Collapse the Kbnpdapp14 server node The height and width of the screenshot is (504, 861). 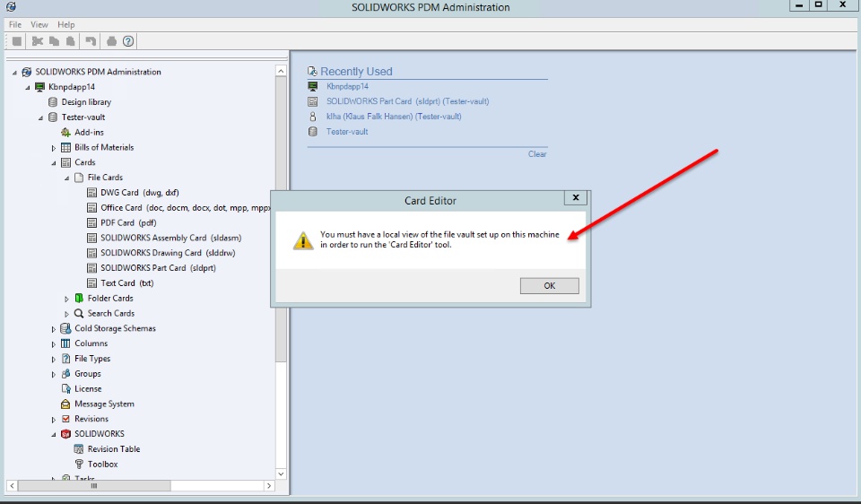(x=28, y=87)
